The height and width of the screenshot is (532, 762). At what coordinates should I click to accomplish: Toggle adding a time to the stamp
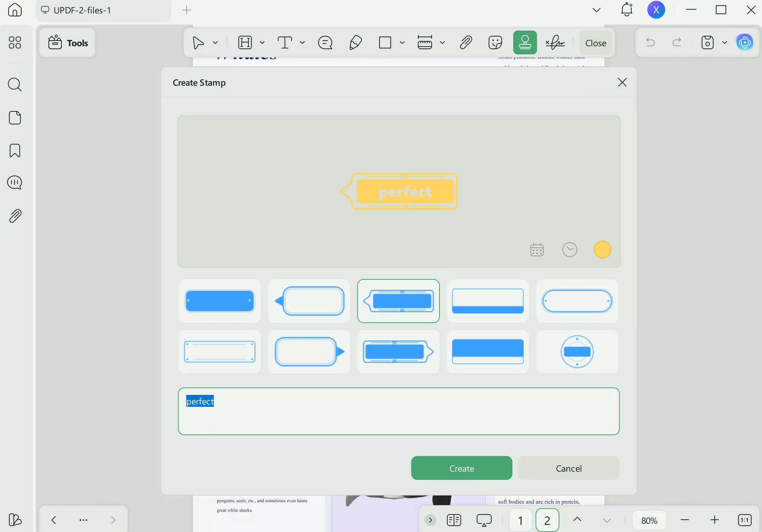pos(569,250)
